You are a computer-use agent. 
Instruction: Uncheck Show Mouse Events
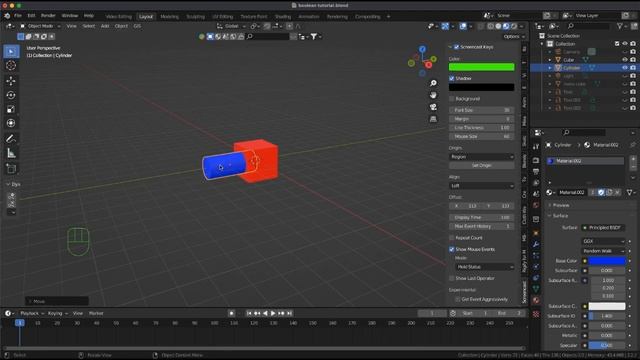tap(452, 249)
